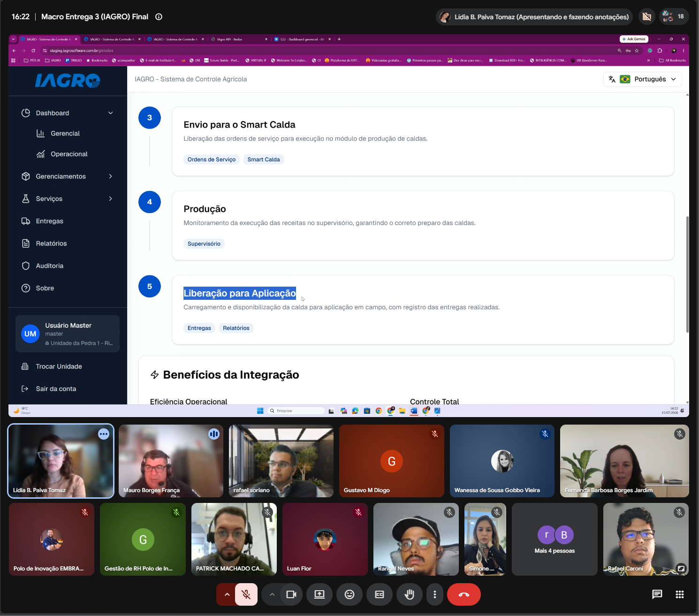
Task: Click the Supervisório tag
Action: [204, 243]
